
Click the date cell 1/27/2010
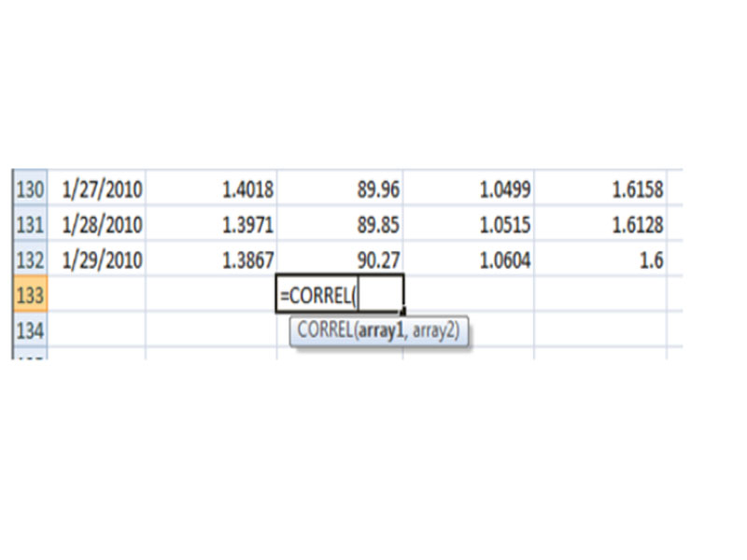pyautogui.click(x=97, y=188)
